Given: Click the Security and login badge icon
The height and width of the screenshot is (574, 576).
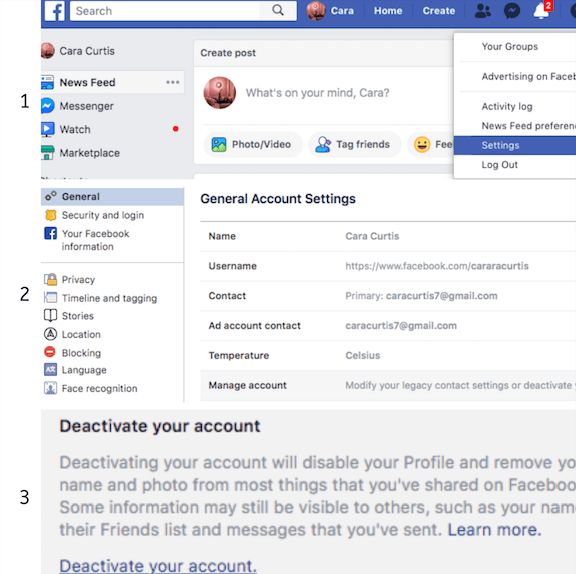Looking at the screenshot, I should [51, 215].
